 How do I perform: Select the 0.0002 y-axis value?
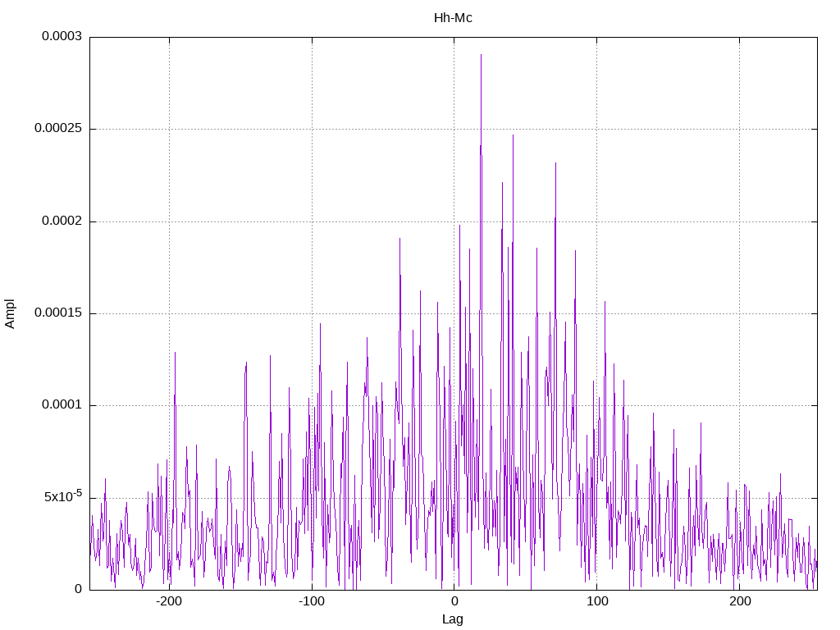coord(62,221)
